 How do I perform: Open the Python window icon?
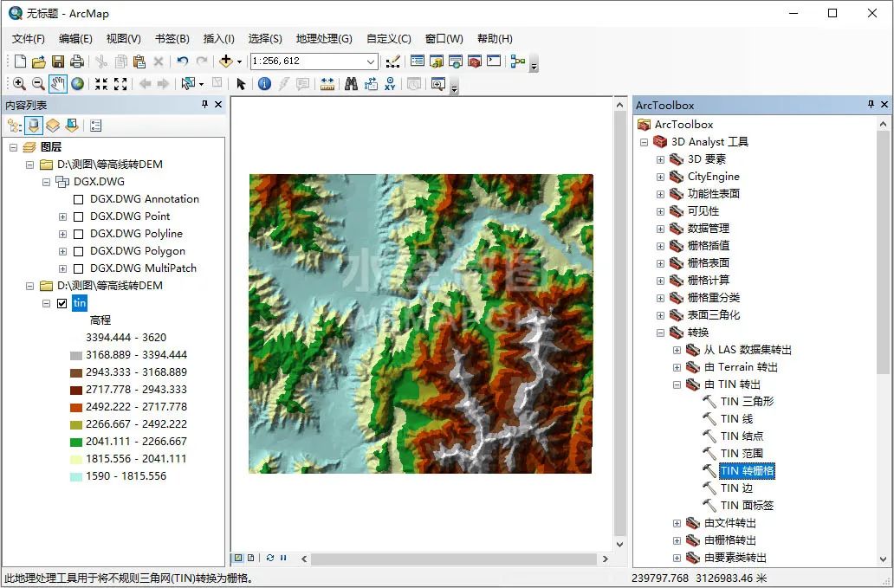(494, 61)
